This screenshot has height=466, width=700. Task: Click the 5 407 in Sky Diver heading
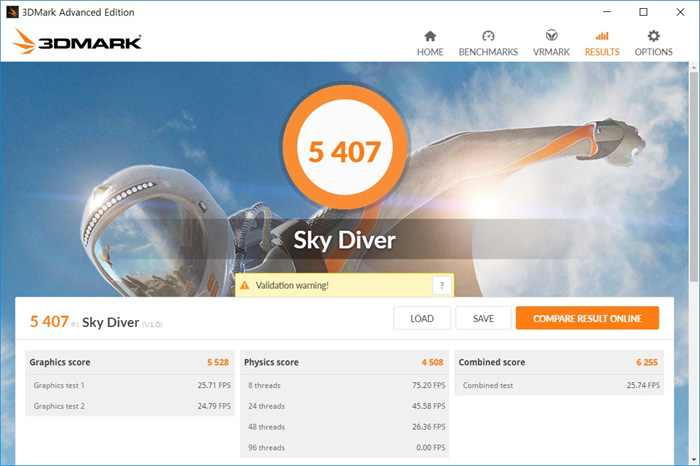click(x=96, y=322)
